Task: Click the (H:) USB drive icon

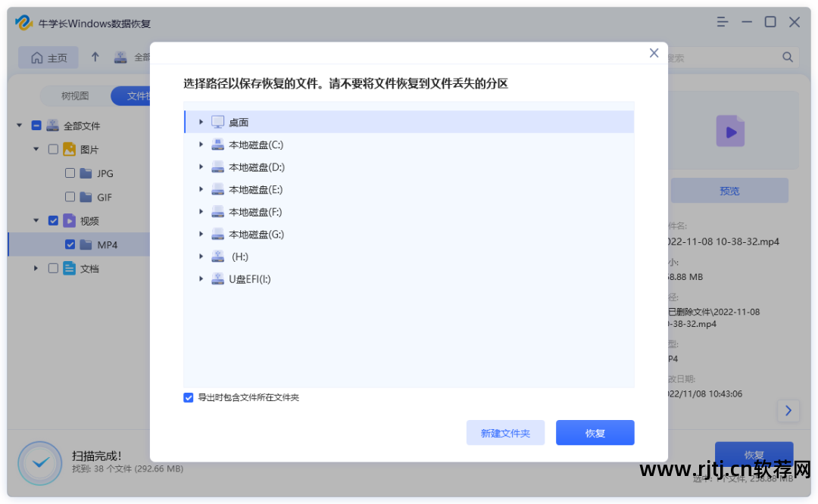Action: [x=217, y=257]
